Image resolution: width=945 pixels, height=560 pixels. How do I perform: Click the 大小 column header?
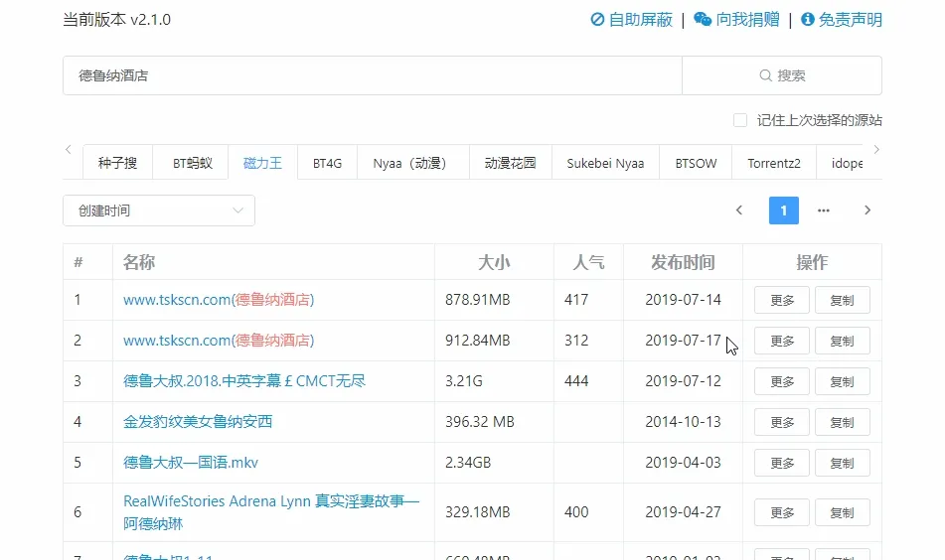[x=494, y=262]
